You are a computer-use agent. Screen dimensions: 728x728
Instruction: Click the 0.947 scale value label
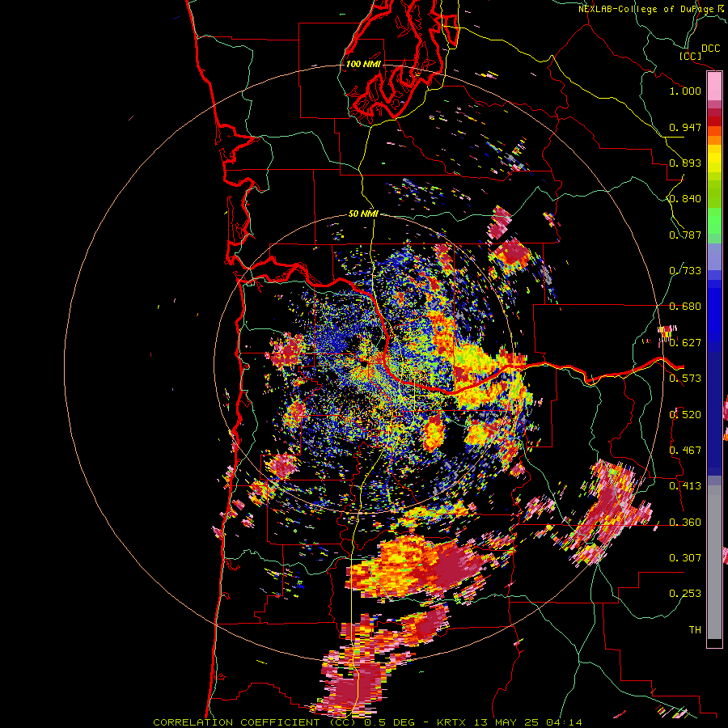click(685, 127)
